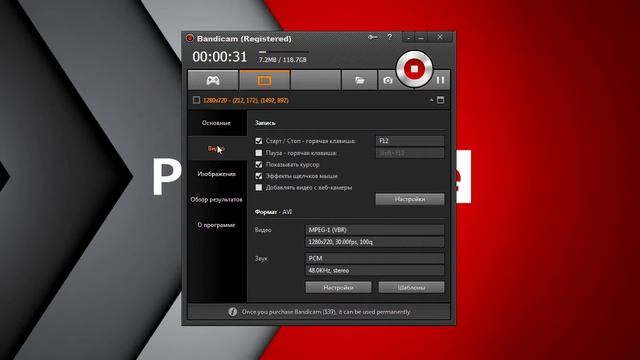Toggle Показывать курсор checkbox
Image resolution: width=640 pixels, height=360 pixels.
(259, 164)
